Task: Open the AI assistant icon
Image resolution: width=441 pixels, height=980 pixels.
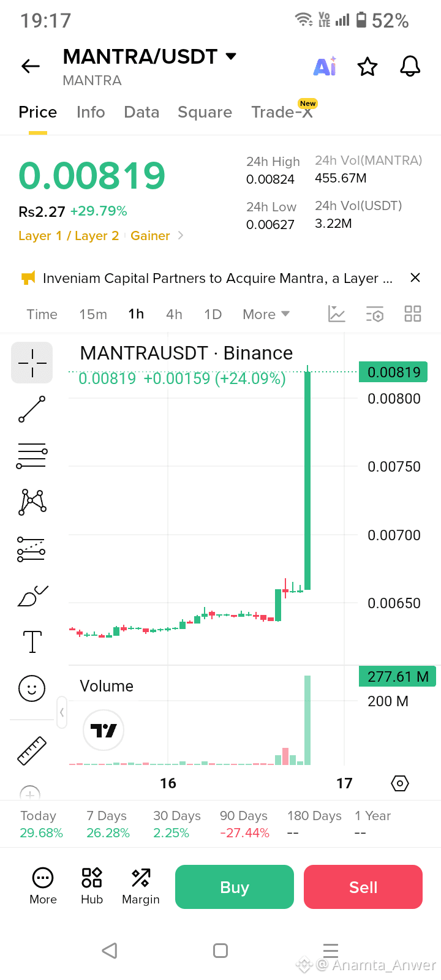Action: pyautogui.click(x=325, y=66)
